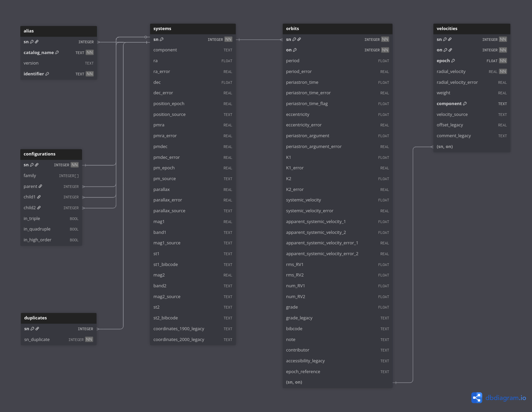
Task: Click the 'periastron_time_flag' field row
Action: (x=337, y=104)
